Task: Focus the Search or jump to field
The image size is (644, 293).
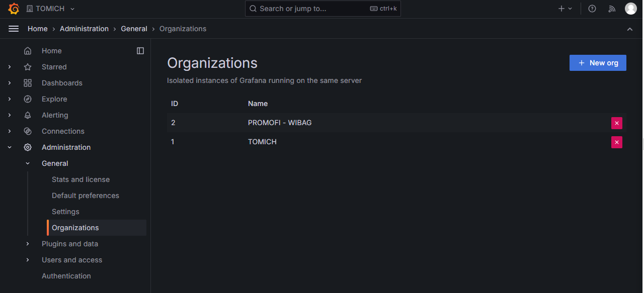Action: click(x=323, y=9)
